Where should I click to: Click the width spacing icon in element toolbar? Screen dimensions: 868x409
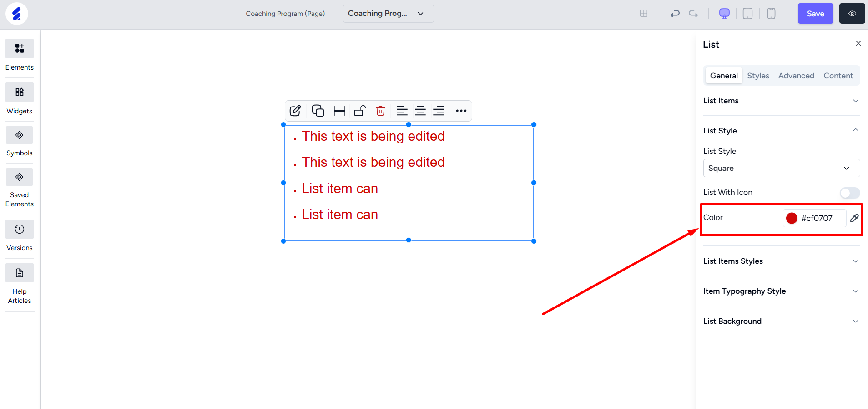pos(339,111)
